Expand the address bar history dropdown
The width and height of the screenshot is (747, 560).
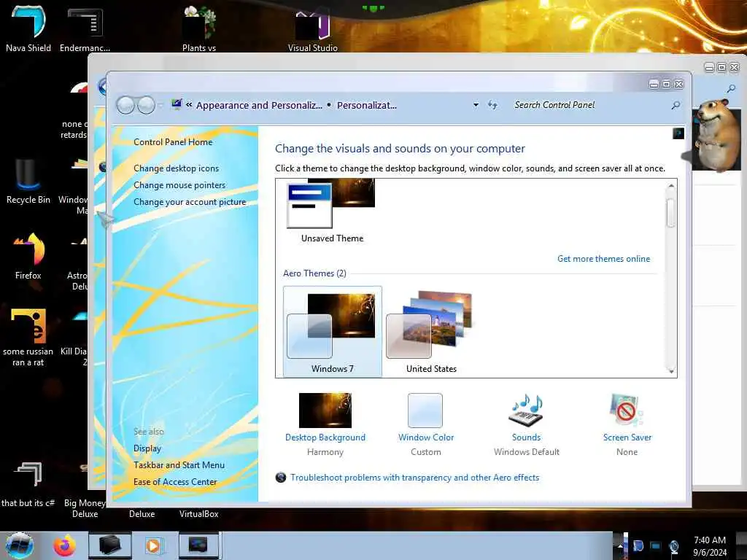pos(476,105)
